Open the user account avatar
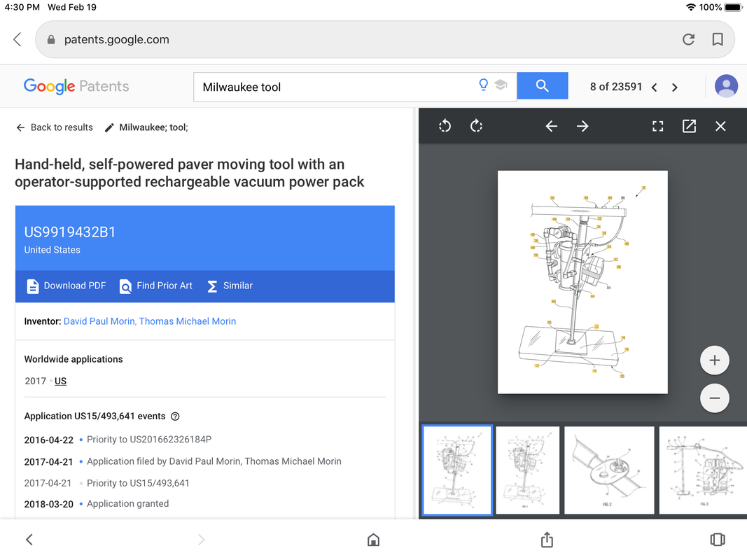The image size is (747, 560). click(x=726, y=86)
